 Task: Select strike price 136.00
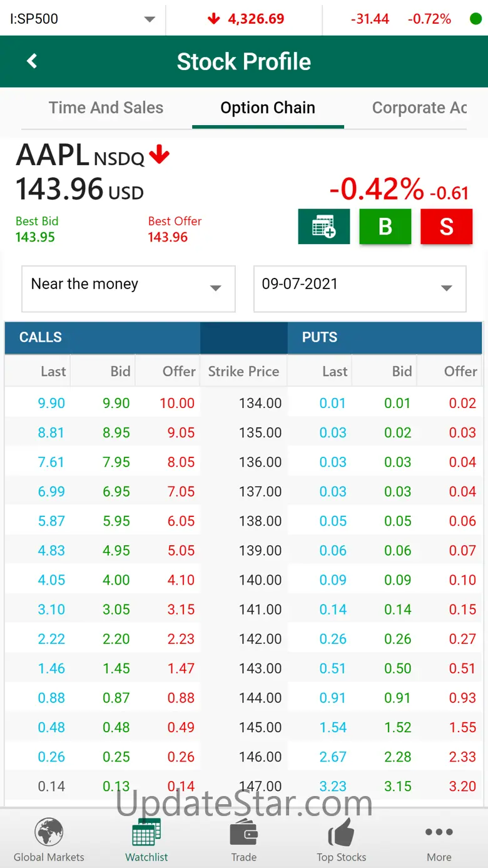(x=260, y=462)
